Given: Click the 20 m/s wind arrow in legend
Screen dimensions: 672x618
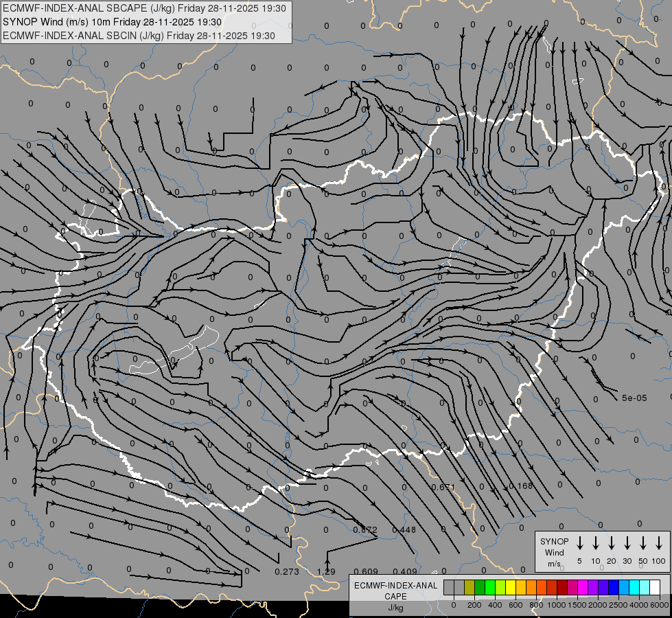Looking at the screenshot, I should (x=611, y=542).
